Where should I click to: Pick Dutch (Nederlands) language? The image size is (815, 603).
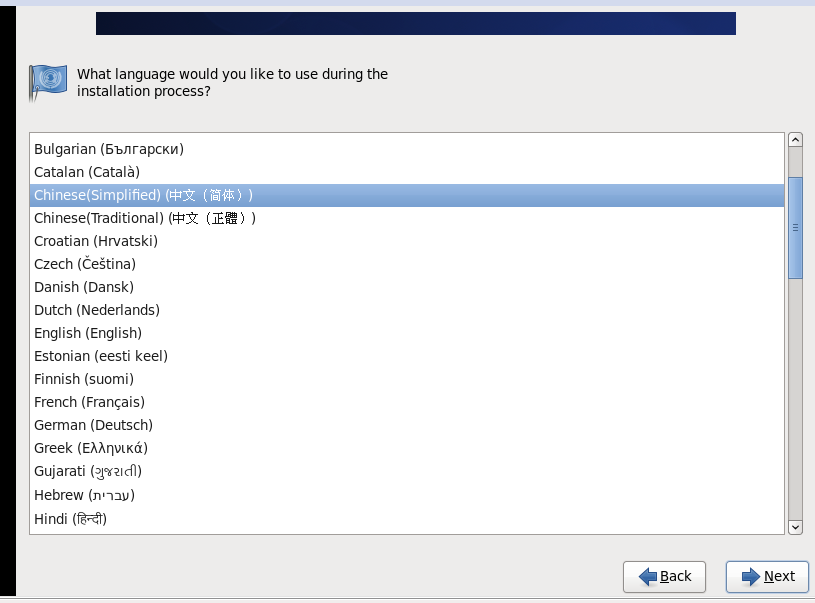(x=406, y=310)
